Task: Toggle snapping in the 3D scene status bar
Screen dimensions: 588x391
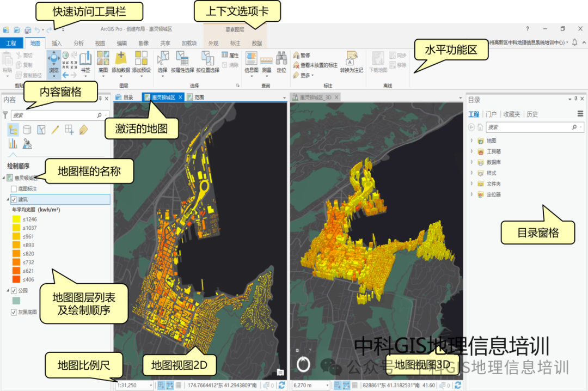Action: click(x=338, y=385)
